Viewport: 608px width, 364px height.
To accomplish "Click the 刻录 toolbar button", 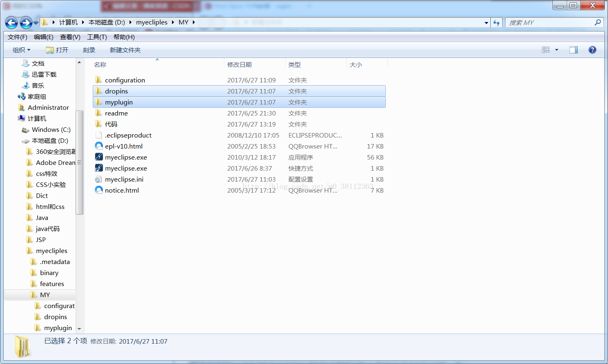I will 89,50.
